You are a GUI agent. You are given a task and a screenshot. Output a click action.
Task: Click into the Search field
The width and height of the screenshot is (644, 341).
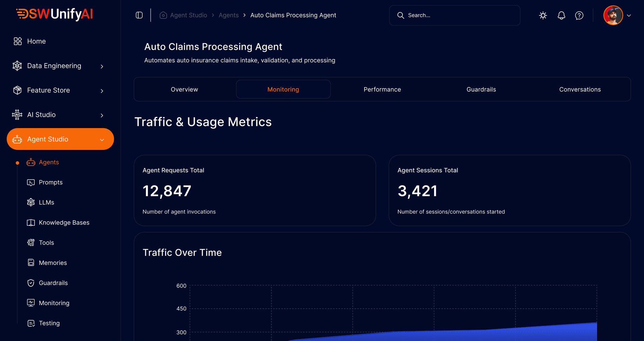point(460,15)
